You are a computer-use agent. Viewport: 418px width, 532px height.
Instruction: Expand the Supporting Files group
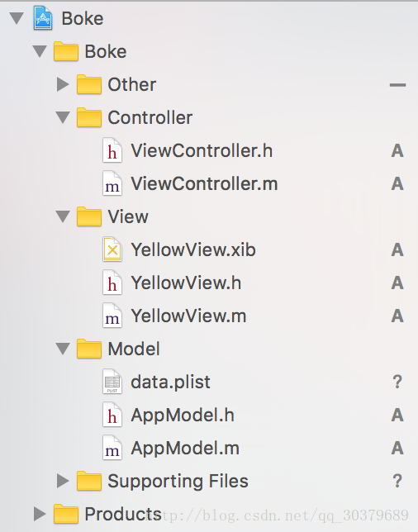coord(63,481)
